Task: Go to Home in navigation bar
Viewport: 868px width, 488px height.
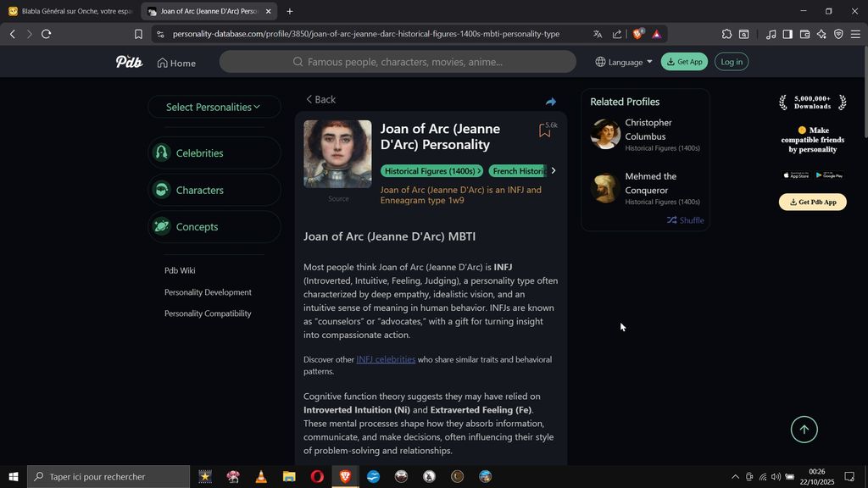Action: click(176, 63)
